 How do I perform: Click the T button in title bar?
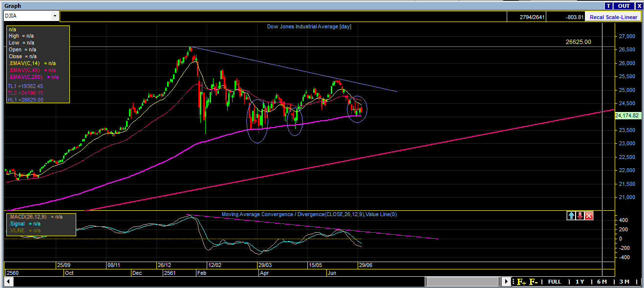coord(608,6)
